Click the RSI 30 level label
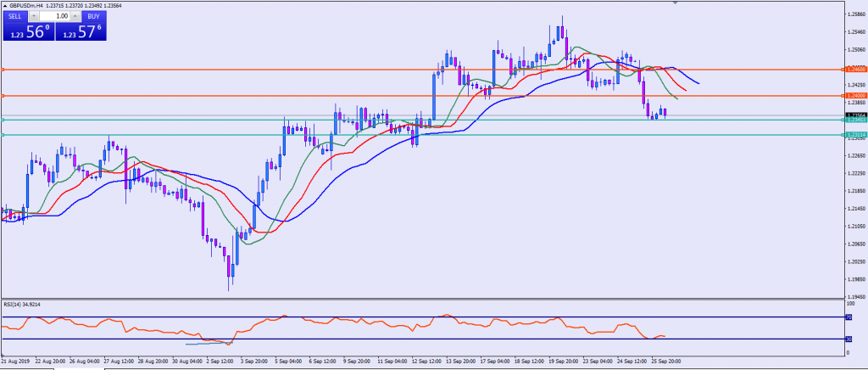Viewport: 868px width, 370px height. pos(849,339)
